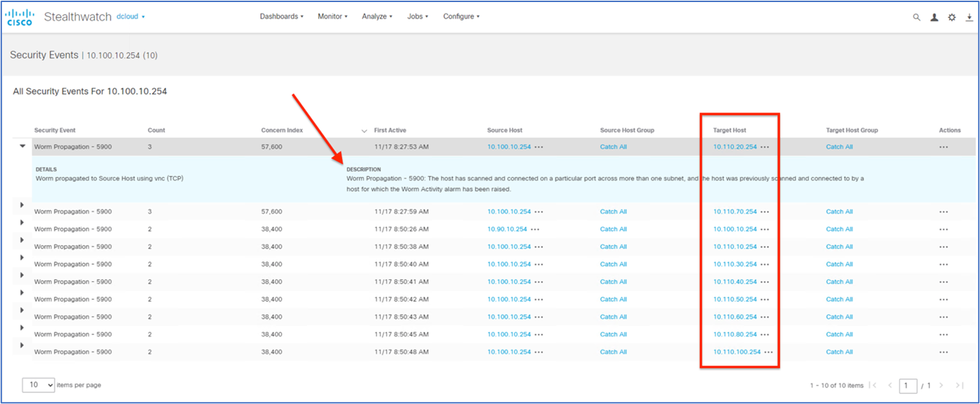The image size is (980, 404).
Task: Open ellipsis beside target host 10.110.80.254
Action: click(765, 335)
